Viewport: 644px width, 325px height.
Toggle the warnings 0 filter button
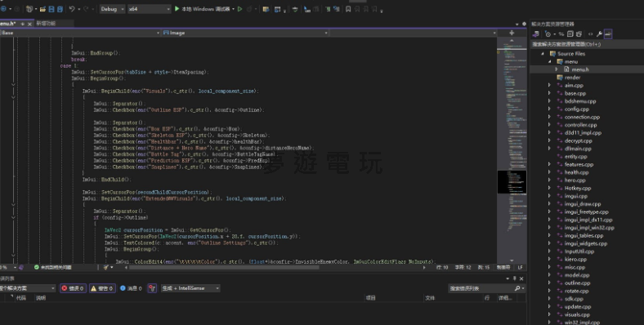click(102, 288)
